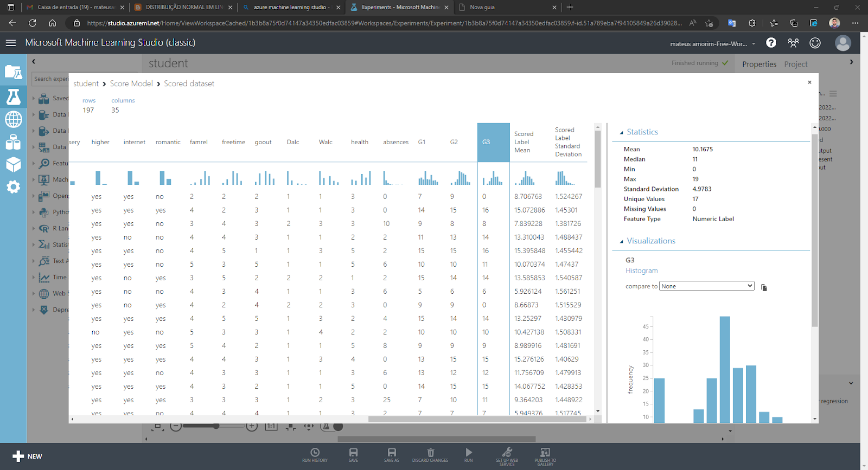
Task: Go back with the browser back arrow
Action: pyautogui.click(x=12, y=23)
